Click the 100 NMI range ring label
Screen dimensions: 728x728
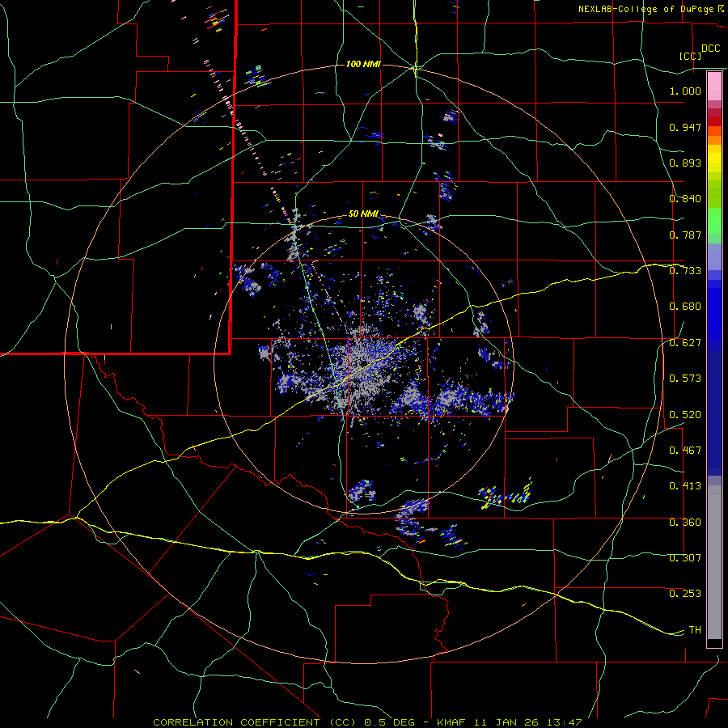coord(363,64)
